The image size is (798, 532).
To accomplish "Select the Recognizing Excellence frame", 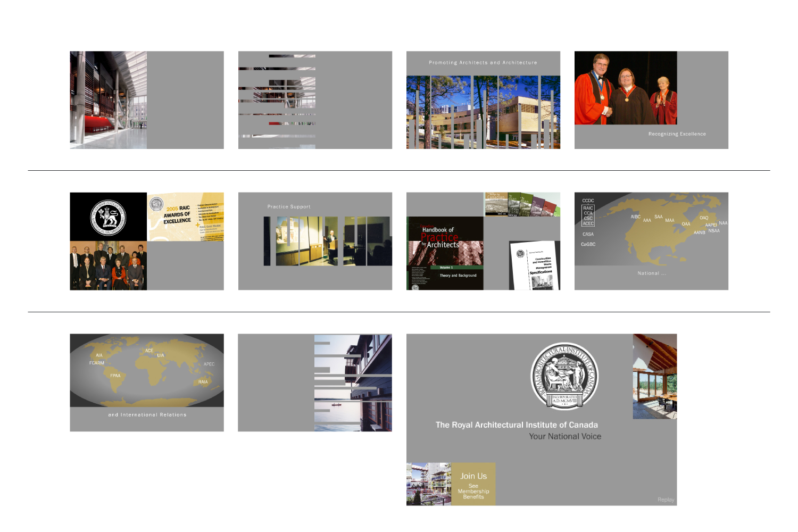I will (x=651, y=100).
